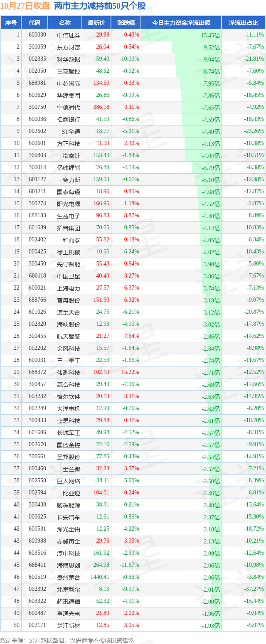Select stock name 楚江新材

click(69, 625)
